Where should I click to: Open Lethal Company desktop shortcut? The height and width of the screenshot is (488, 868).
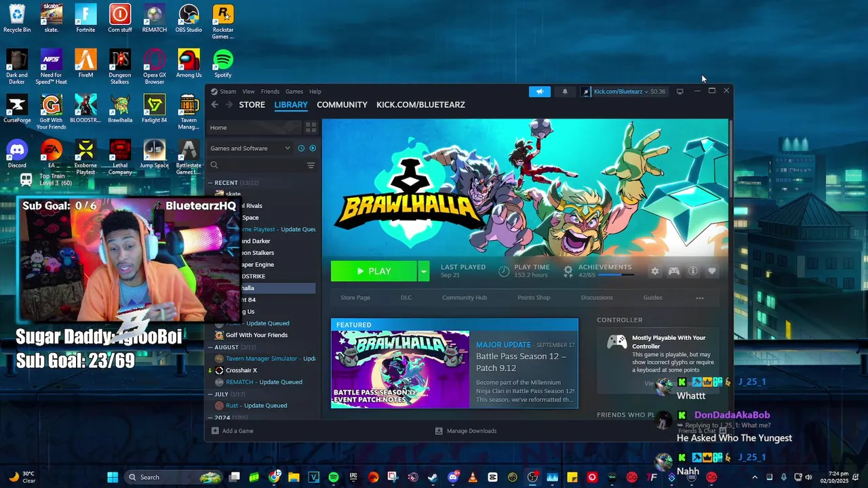(120, 157)
